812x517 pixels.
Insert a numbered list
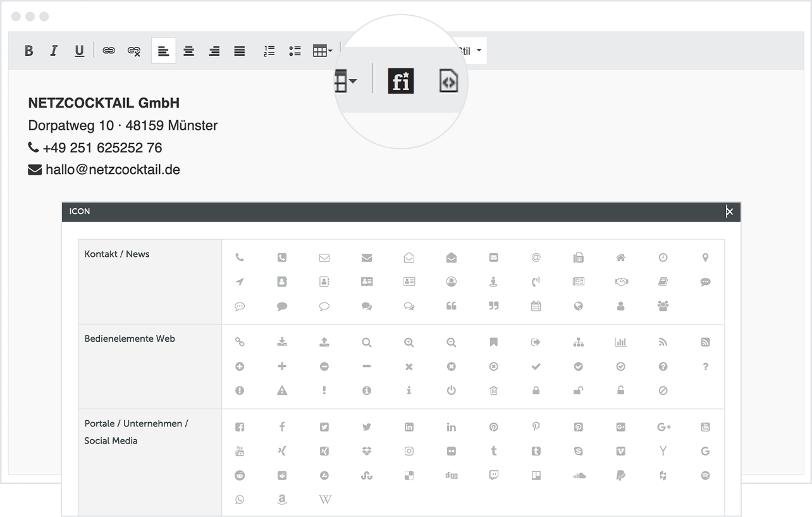(x=269, y=51)
